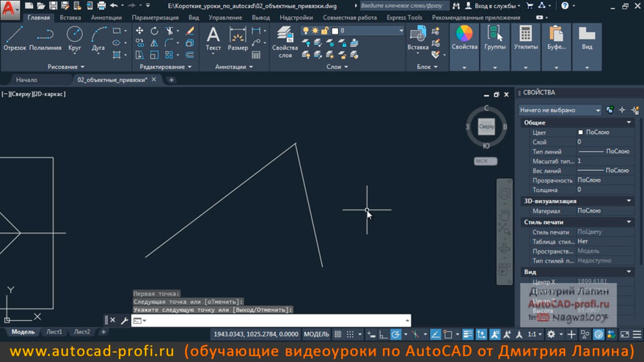This screenshot has width=644, height=362.
Task: Open Свойства слоя (Layer Properties) manager
Action: point(285,40)
